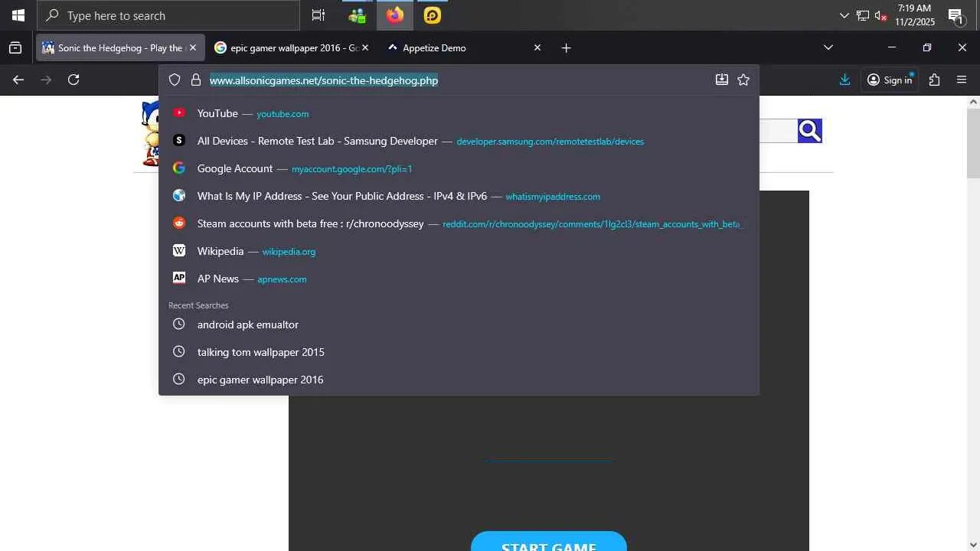Open the Firefox View icon beside the tabs
Screen dimensions: 980x551
15,47
